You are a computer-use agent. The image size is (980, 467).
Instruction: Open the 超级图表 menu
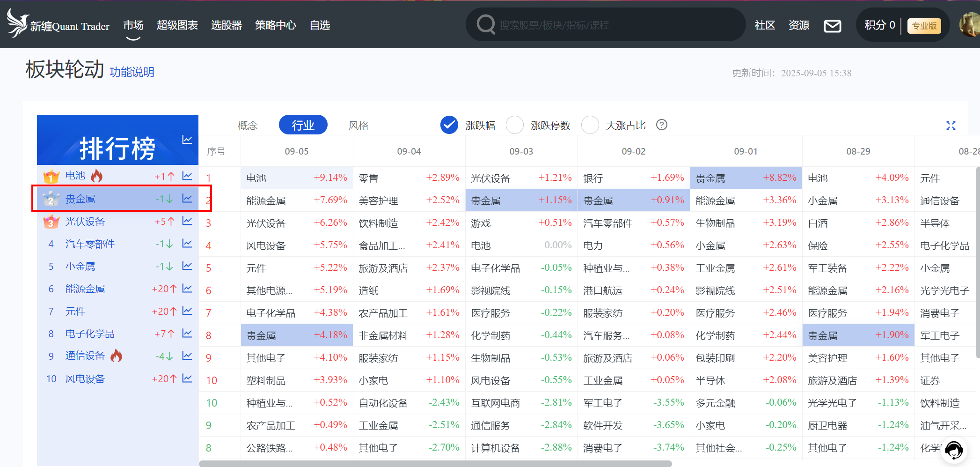tap(177, 25)
